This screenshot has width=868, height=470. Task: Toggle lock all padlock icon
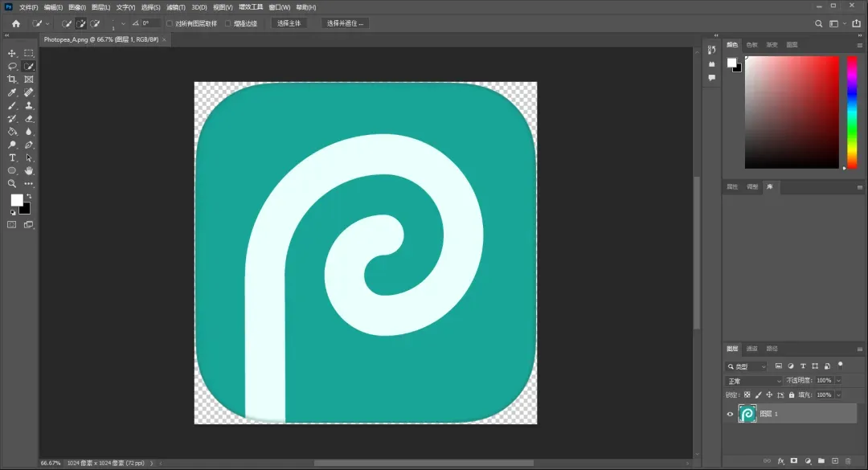(x=792, y=394)
